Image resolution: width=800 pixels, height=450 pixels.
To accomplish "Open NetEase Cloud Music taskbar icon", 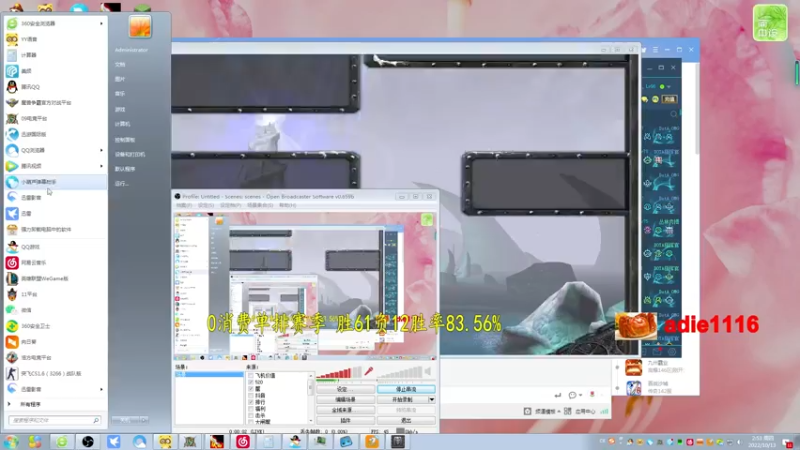I will [242, 442].
